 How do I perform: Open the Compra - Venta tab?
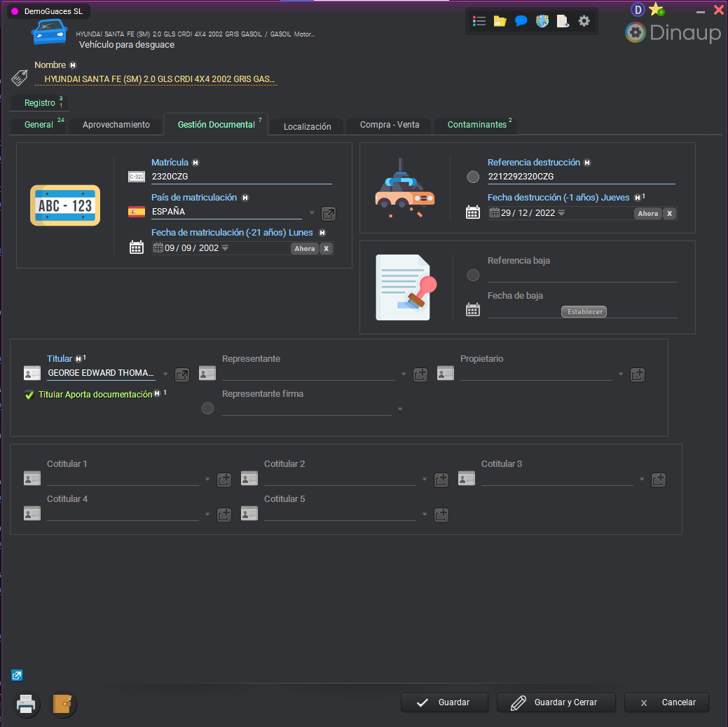click(390, 125)
